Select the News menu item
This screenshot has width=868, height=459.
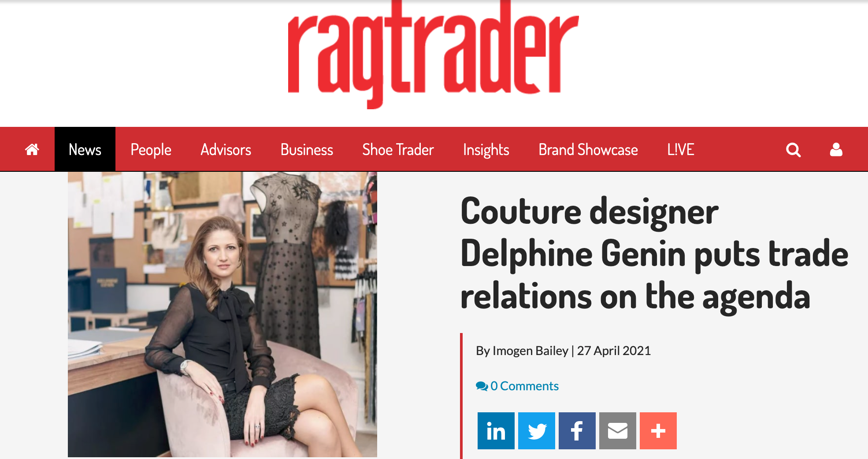click(x=85, y=149)
